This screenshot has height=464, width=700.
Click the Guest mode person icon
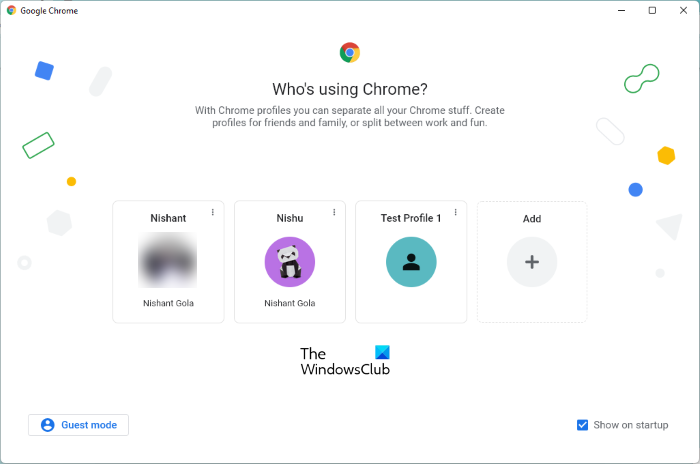[x=47, y=425]
